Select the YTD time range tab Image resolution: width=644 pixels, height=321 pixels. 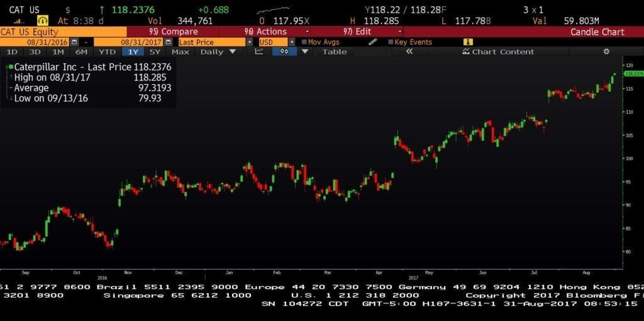(107, 52)
